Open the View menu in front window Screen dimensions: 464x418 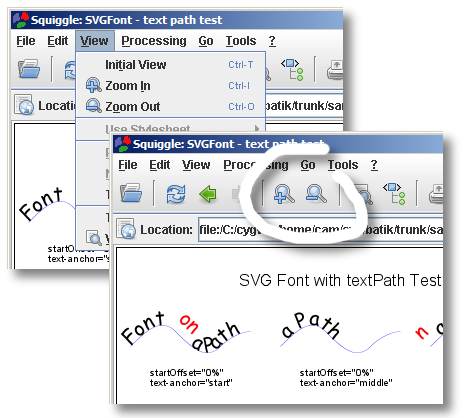coord(196,165)
